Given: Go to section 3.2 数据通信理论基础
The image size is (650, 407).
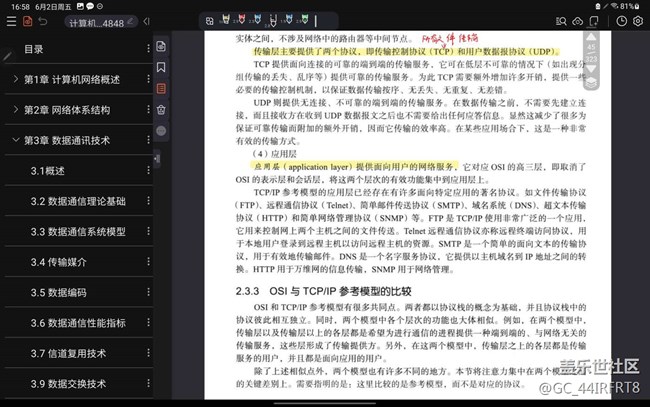Looking at the screenshot, I should (x=78, y=201).
